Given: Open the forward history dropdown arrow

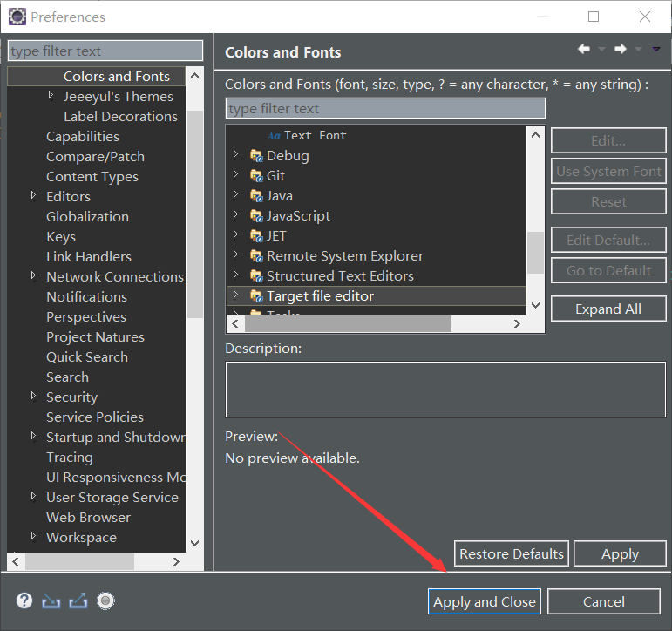Looking at the screenshot, I should (x=638, y=50).
